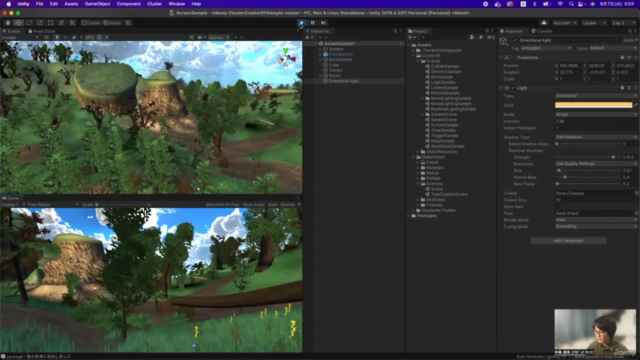Search by label icon in Project panel
The image size is (640, 360).
tap(481, 38)
